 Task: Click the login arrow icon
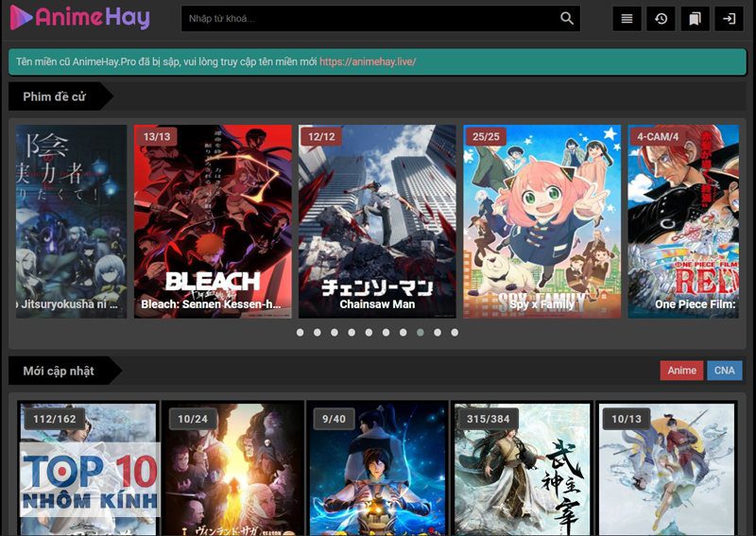click(729, 18)
